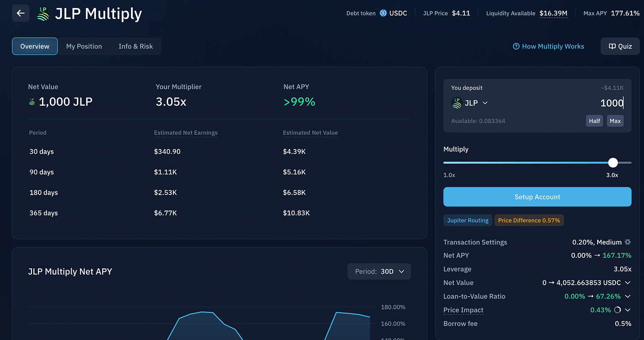
Task: Click the JLP Multiply Net APY chart title
Action: point(70,271)
